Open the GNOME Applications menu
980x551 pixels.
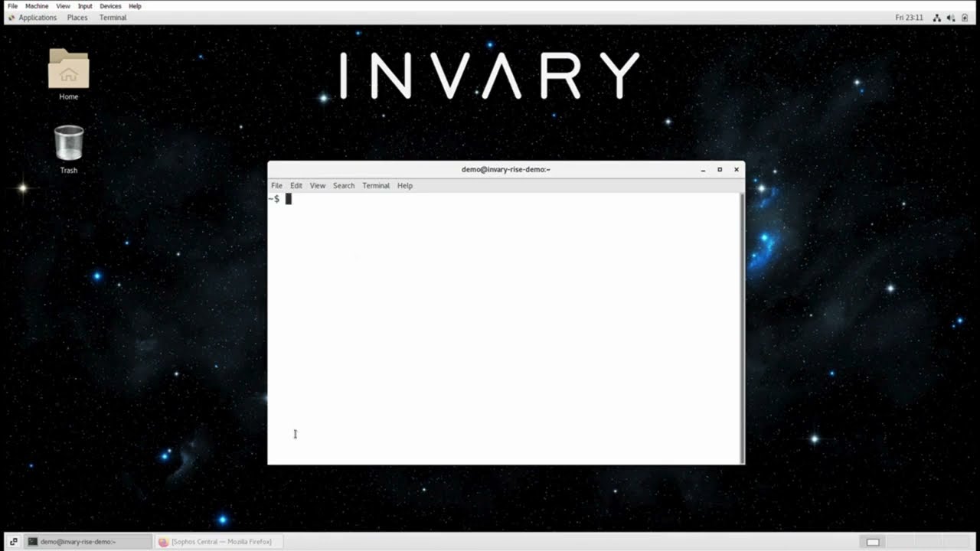32,18
